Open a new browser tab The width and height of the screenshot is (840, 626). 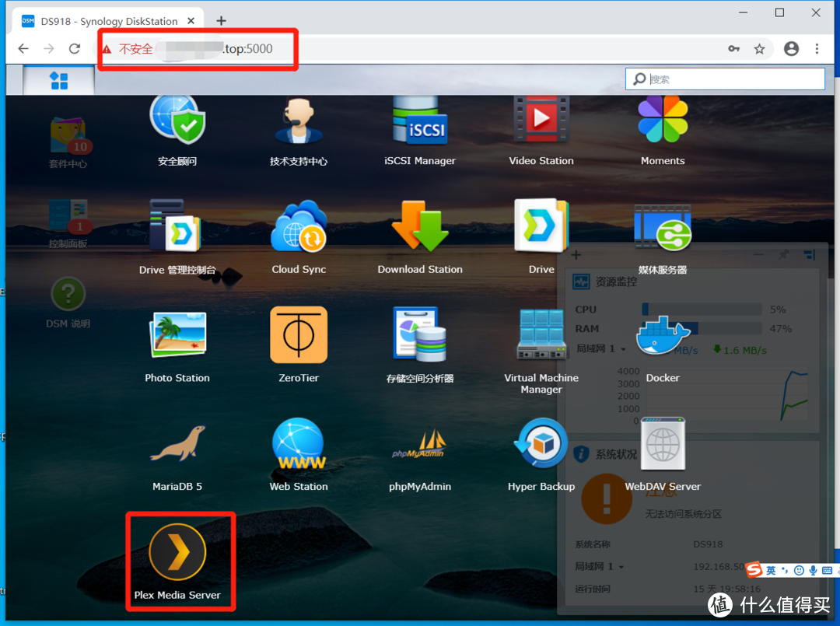point(221,21)
